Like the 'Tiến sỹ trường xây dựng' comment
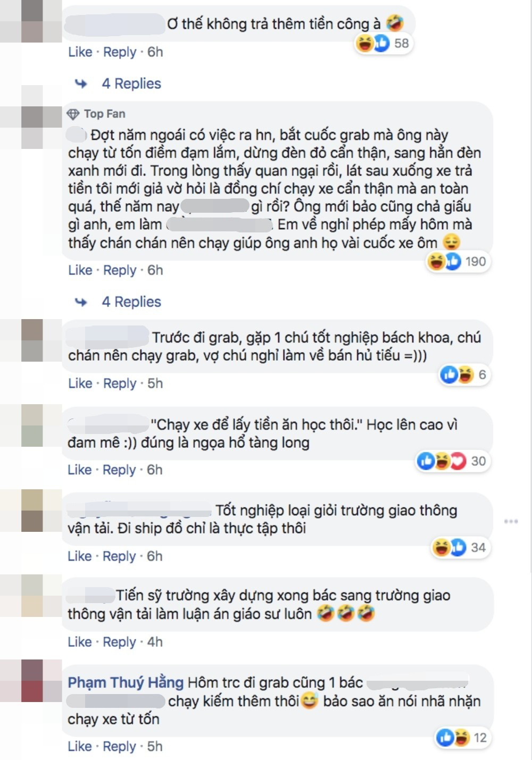 tap(79, 642)
